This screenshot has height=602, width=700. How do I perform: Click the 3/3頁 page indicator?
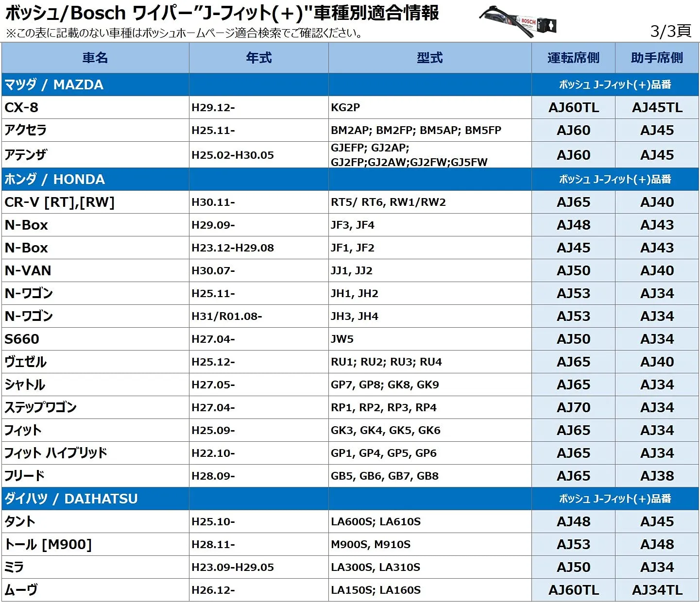click(x=671, y=31)
